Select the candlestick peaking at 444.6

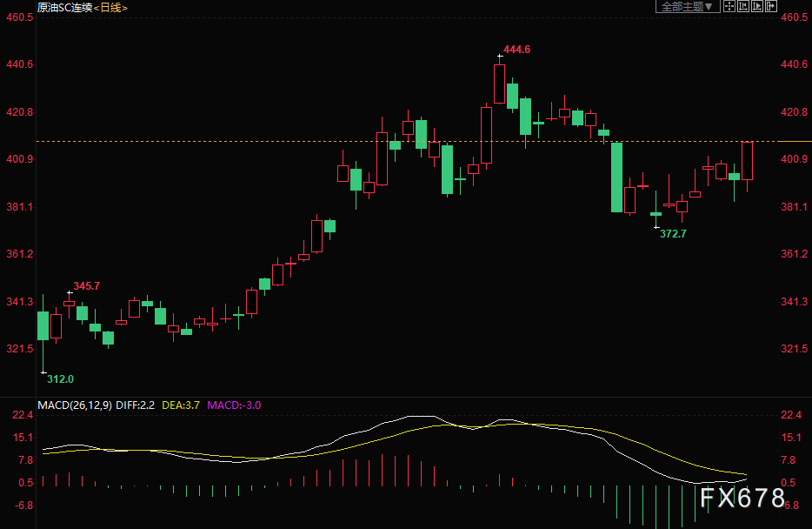[499, 83]
